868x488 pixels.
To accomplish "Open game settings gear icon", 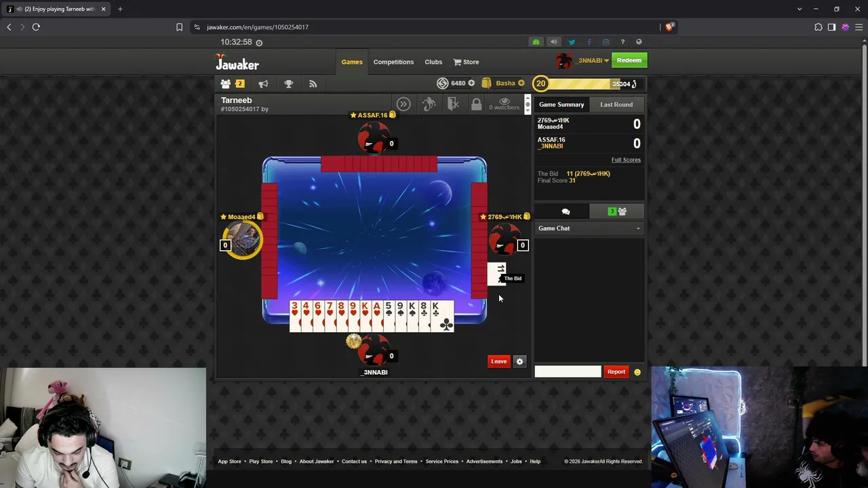I will [519, 361].
